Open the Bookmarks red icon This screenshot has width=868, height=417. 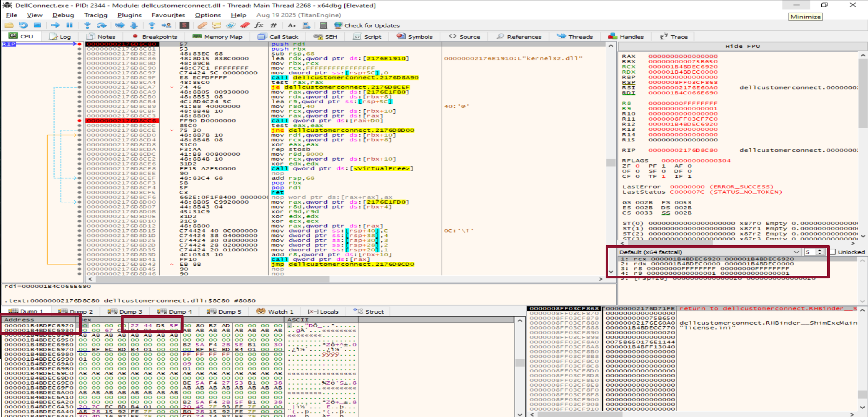click(x=245, y=25)
